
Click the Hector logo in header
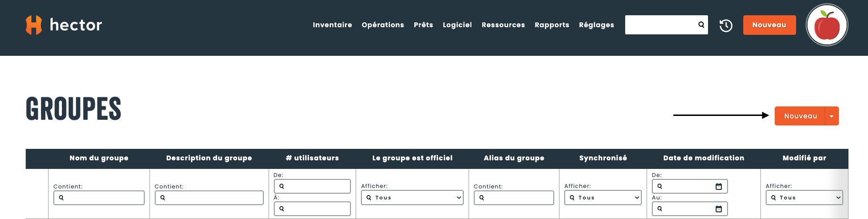point(64,25)
